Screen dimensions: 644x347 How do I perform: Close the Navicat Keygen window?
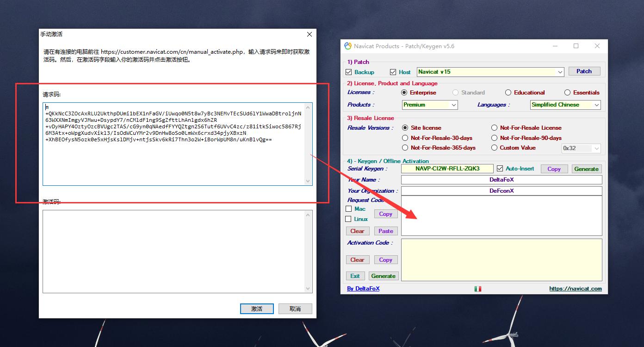tap(597, 46)
